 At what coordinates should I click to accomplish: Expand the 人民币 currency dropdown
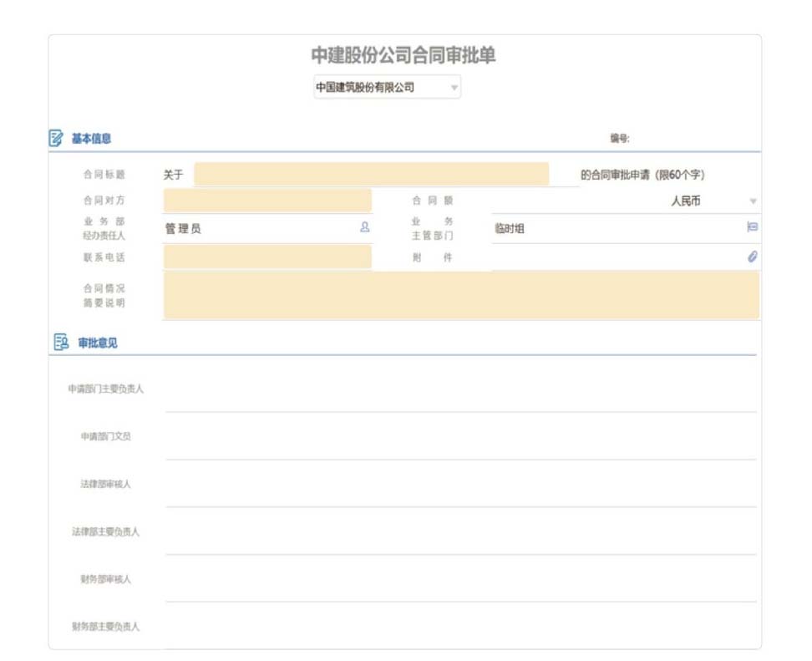(x=753, y=201)
